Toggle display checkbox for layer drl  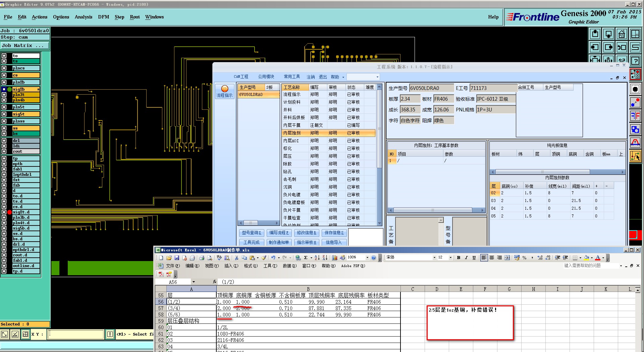(x=4, y=141)
